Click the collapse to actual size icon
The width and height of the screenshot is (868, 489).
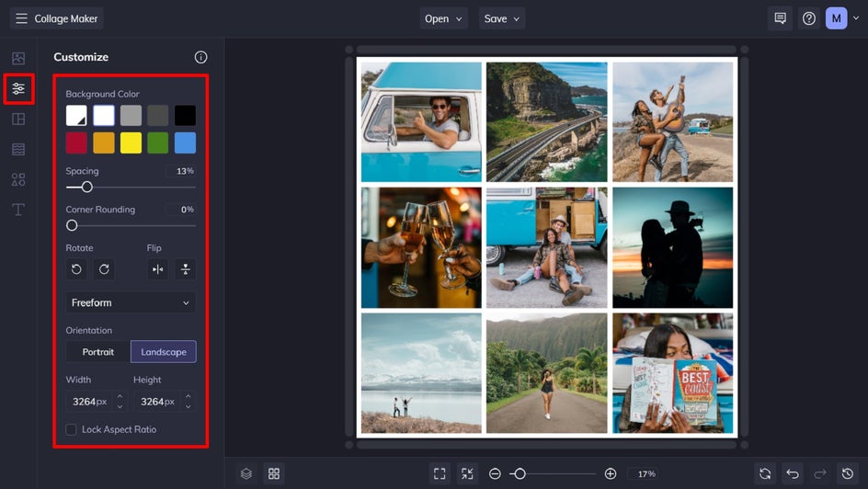click(467, 473)
